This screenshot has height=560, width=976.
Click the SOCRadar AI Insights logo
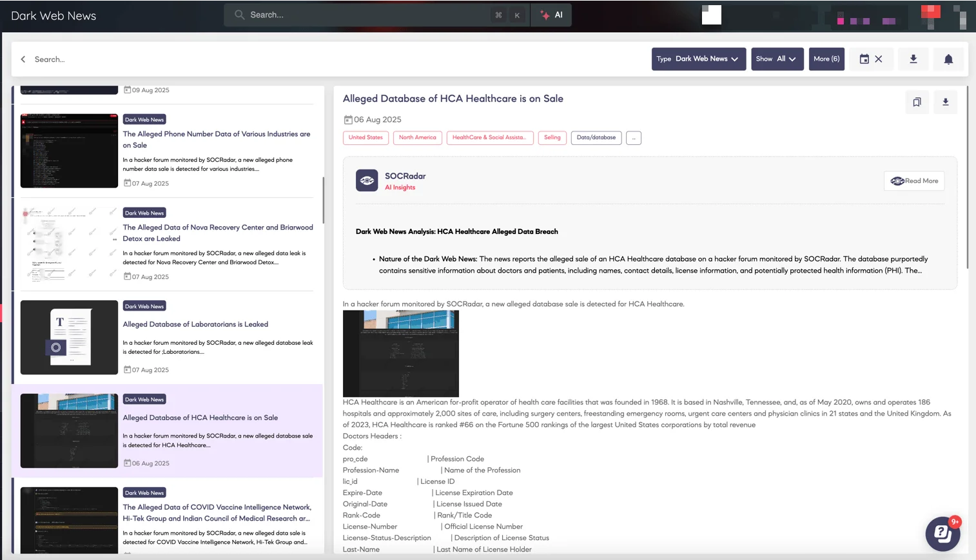(367, 180)
